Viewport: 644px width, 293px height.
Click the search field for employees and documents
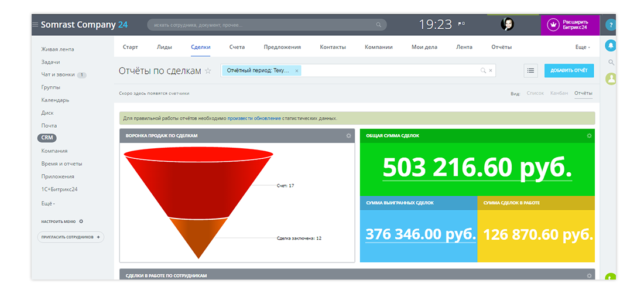click(263, 25)
